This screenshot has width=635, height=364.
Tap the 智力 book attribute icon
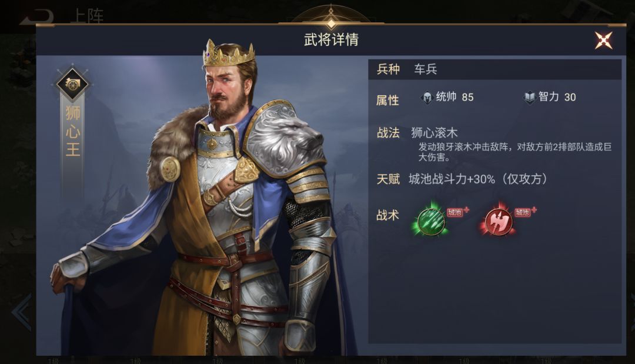[x=530, y=97]
